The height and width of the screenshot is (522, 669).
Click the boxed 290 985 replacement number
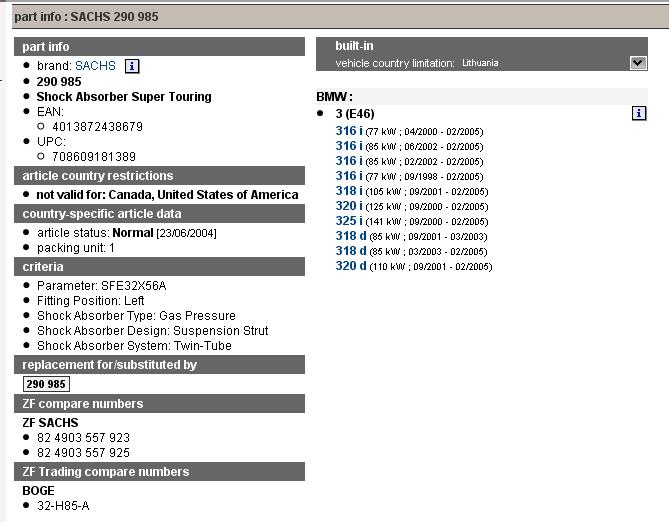tap(46, 384)
